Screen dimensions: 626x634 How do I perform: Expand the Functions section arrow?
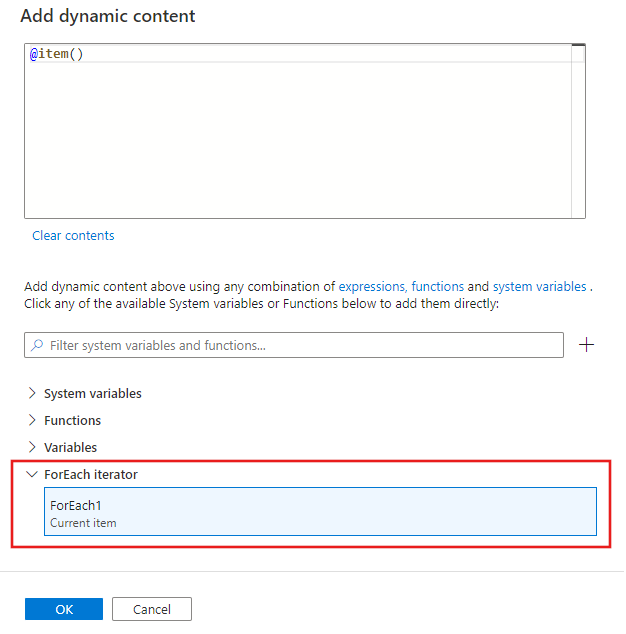(x=32, y=420)
